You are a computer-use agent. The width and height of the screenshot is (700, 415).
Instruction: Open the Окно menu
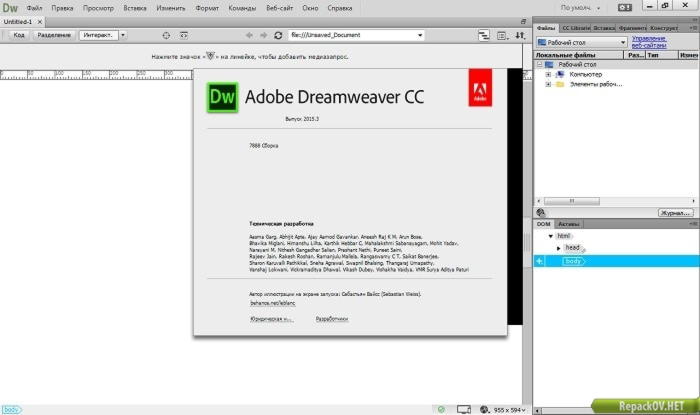coord(310,8)
